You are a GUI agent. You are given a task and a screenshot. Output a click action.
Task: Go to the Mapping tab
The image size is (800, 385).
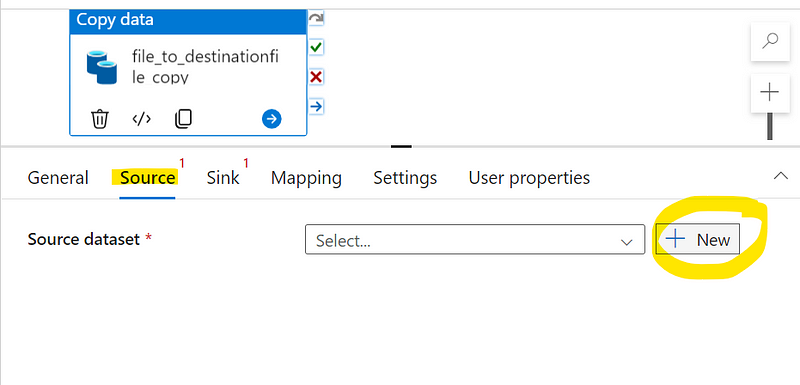pyautogui.click(x=306, y=178)
